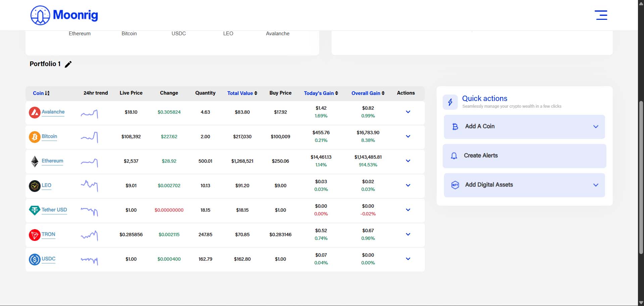This screenshot has height=306, width=644.
Task: Click the scrollbar down arrow
Action: 641,303
